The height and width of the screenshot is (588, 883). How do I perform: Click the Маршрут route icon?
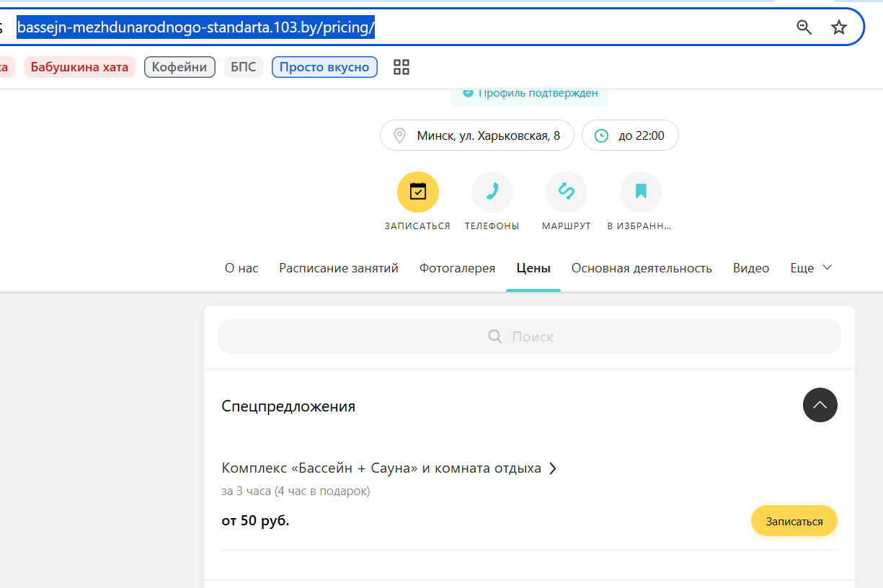pos(567,192)
